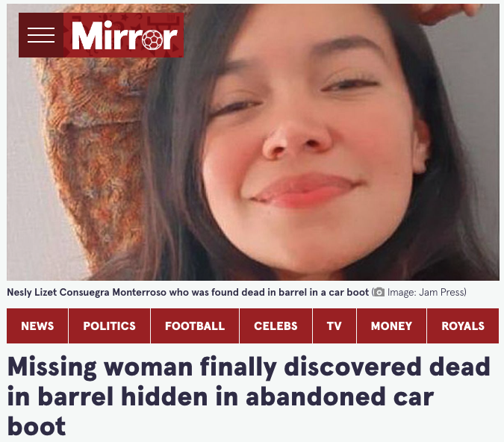Open the News section
Image resolution: width=504 pixels, height=442 pixels.
[37, 326]
